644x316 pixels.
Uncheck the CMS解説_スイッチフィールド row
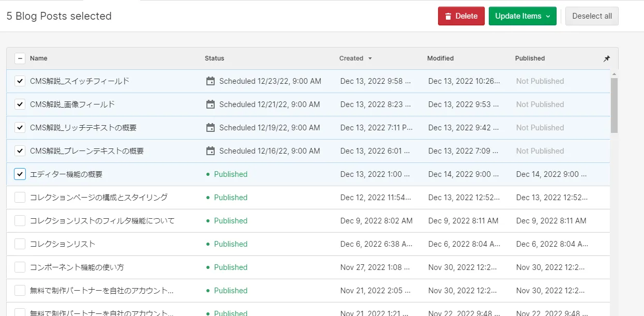click(20, 81)
